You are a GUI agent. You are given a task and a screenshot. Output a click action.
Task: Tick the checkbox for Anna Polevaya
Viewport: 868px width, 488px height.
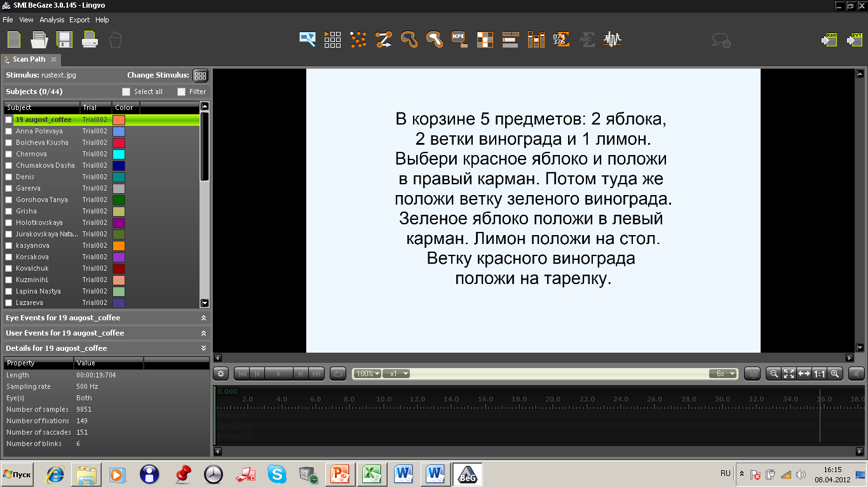(9, 131)
